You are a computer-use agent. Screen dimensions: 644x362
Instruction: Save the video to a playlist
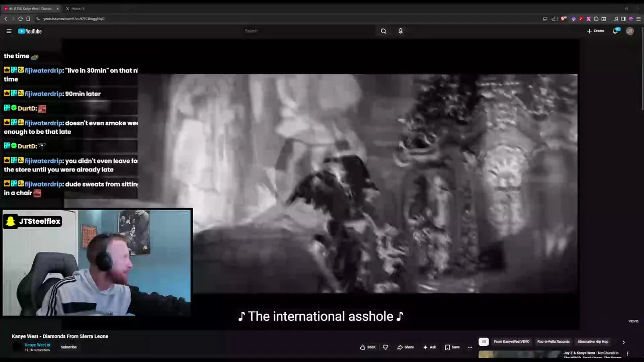point(452,347)
